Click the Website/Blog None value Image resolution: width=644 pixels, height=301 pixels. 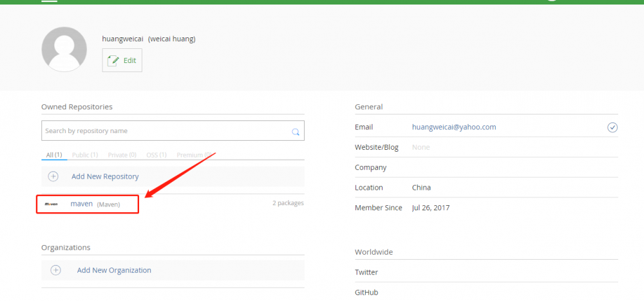[x=421, y=147]
